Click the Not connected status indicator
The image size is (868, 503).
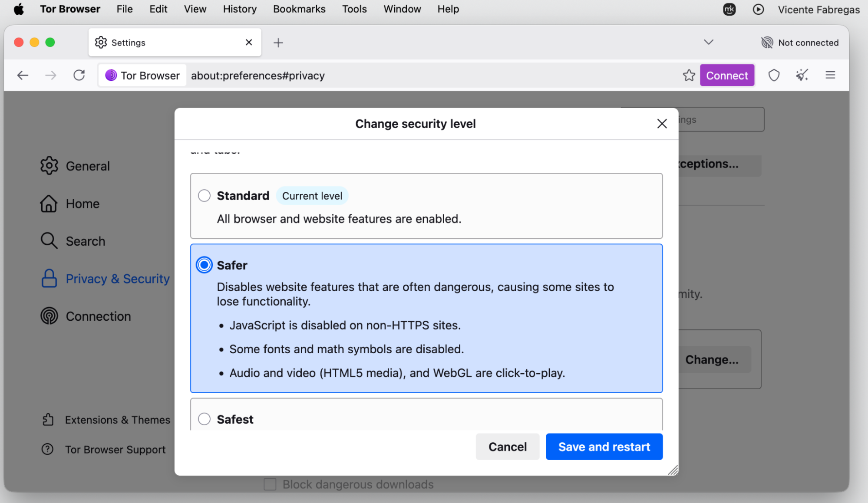pos(800,43)
